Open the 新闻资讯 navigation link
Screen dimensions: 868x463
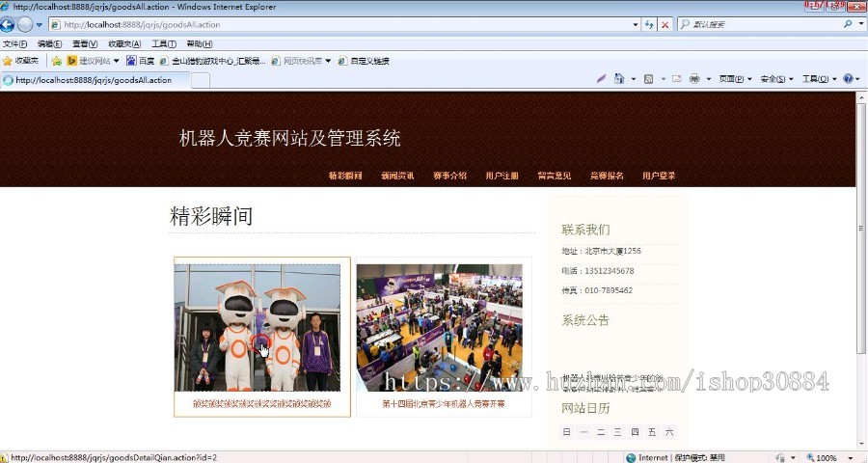(x=397, y=176)
